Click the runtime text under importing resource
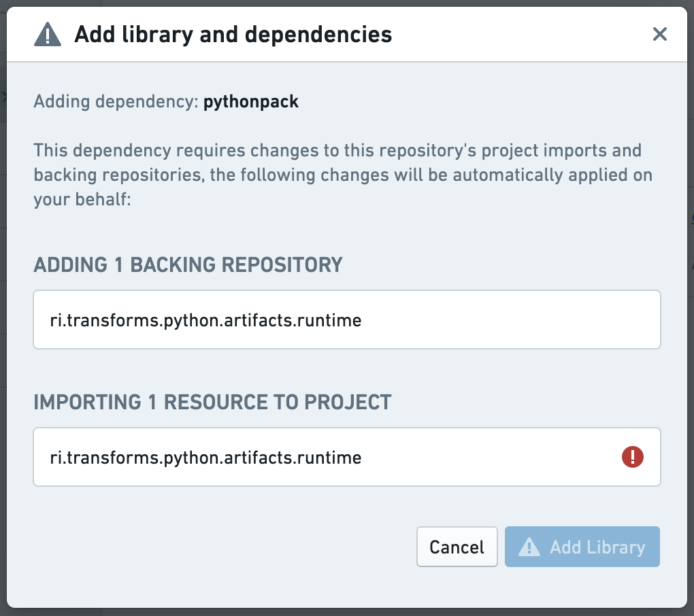 [x=205, y=457]
